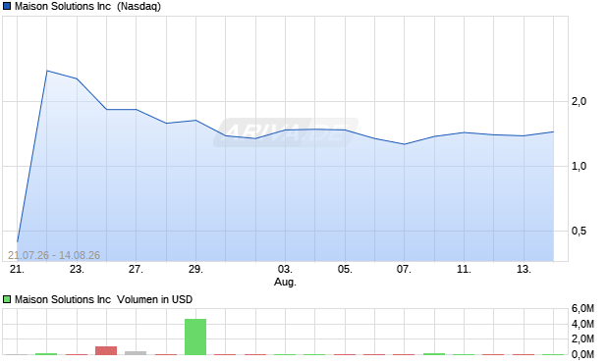Click the '21.' date axis label
The width and height of the screenshot is (609, 364).
coord(17,269)
